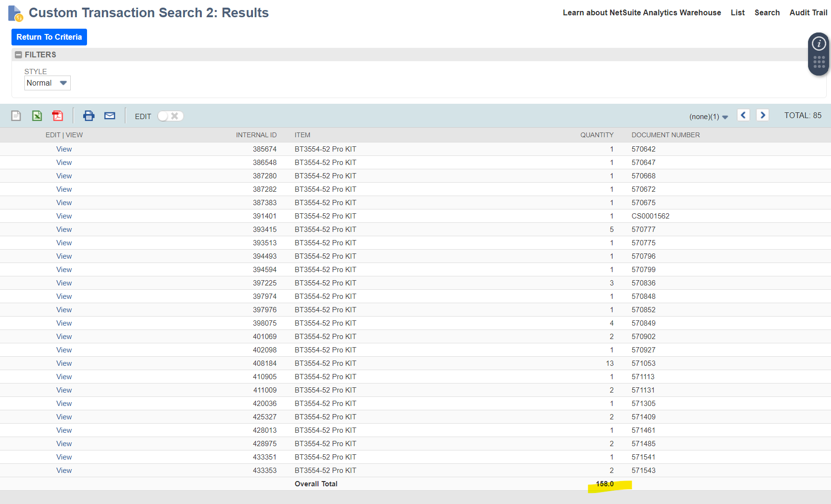Viewport: 831px width, 504px height.
Task: Collapse the FILTERS section
Action: 19,55
